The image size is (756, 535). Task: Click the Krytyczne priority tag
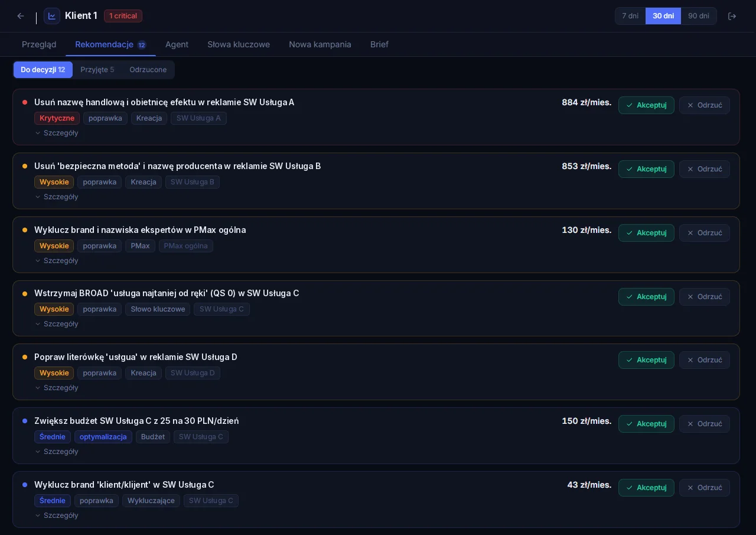(57, 118)
